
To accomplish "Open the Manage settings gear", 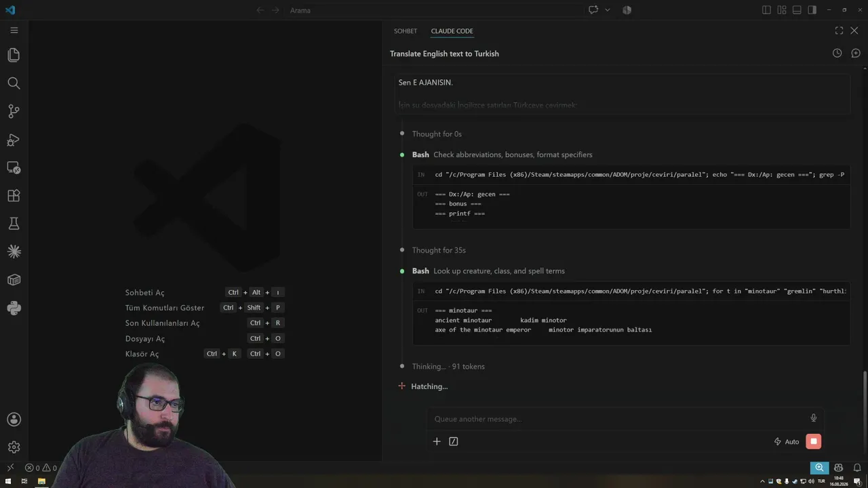I will coord(14,447).
